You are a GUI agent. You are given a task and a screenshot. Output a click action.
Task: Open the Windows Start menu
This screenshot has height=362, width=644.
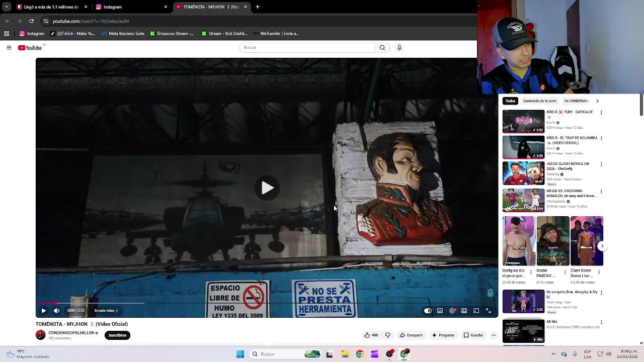[x=240, y=354]
